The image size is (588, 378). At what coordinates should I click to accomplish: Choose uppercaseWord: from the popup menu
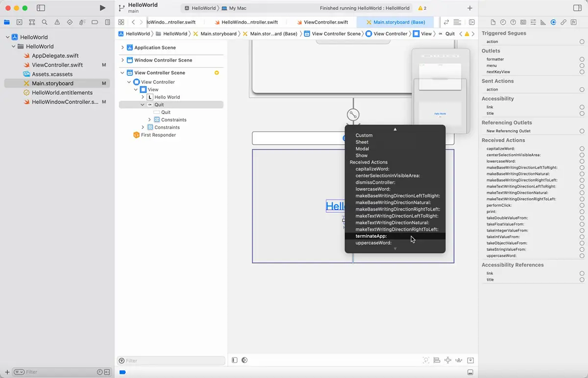[x=395, y=243]
